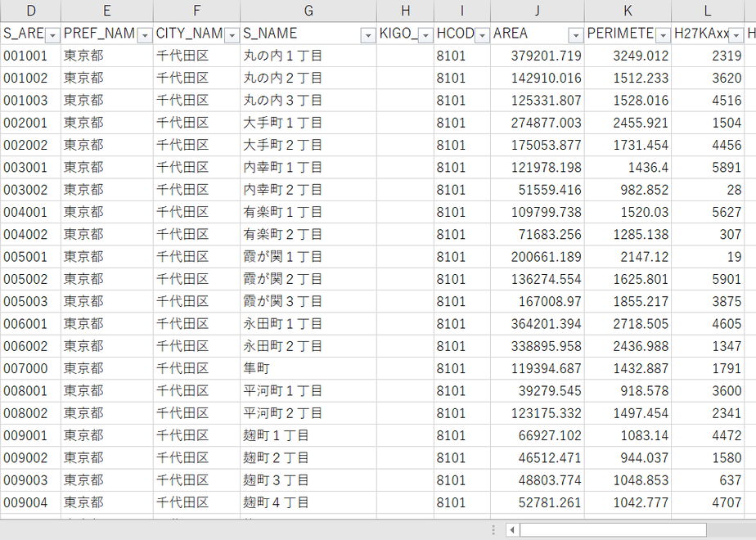The image size is (756, 540).
Task: Open the CITY_NAM column filter dropdown
Action: point(232,35)
